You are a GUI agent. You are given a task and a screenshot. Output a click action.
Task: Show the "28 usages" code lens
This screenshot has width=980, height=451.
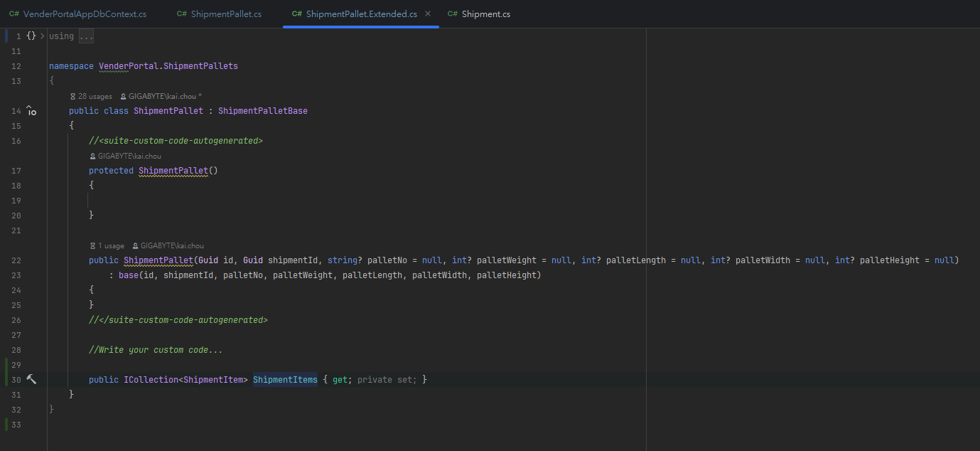[x=95, y=96]
